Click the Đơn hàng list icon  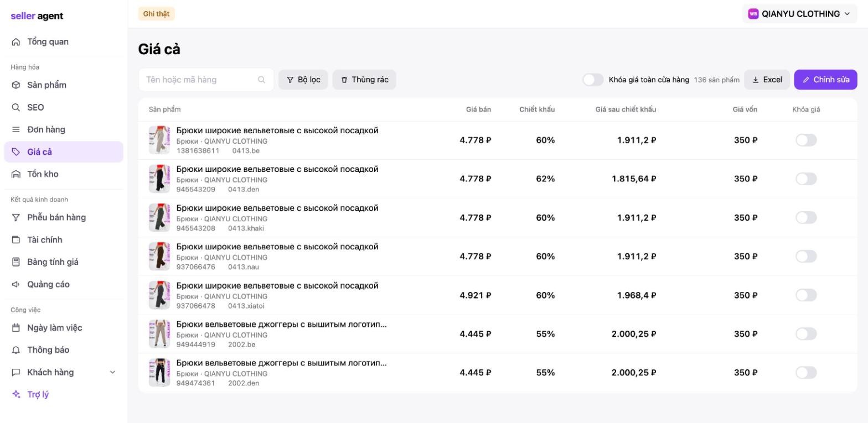tap(16, 129)
